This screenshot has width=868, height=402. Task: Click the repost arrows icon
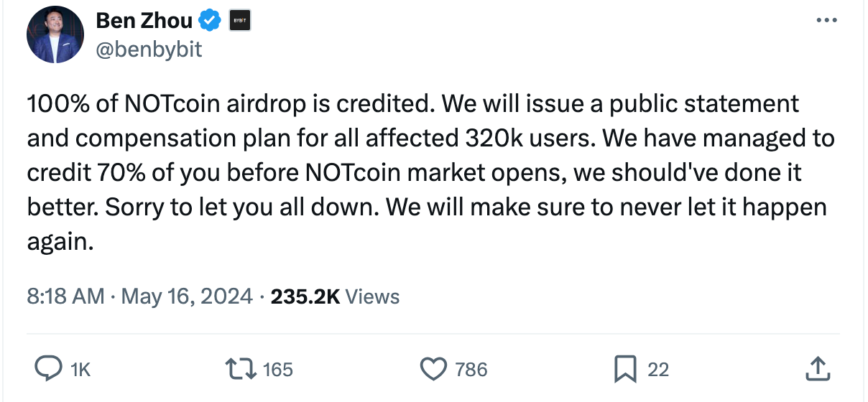[x=241, y=369]
